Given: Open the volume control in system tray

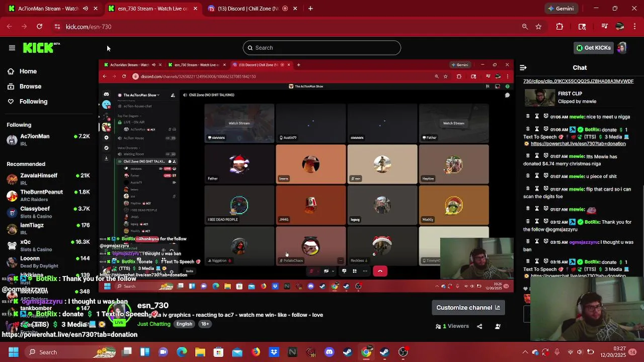Looking at the screenshot, I should tap(580, 352).
